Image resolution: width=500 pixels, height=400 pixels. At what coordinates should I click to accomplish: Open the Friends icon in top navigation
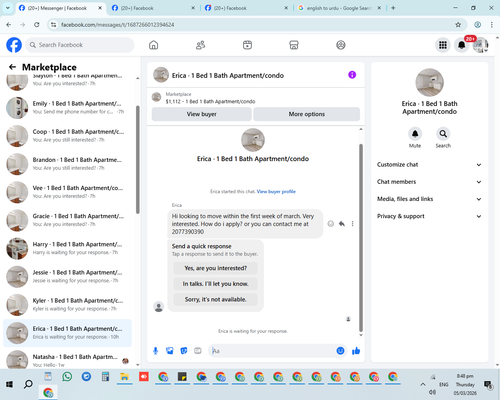coord(200,45)
